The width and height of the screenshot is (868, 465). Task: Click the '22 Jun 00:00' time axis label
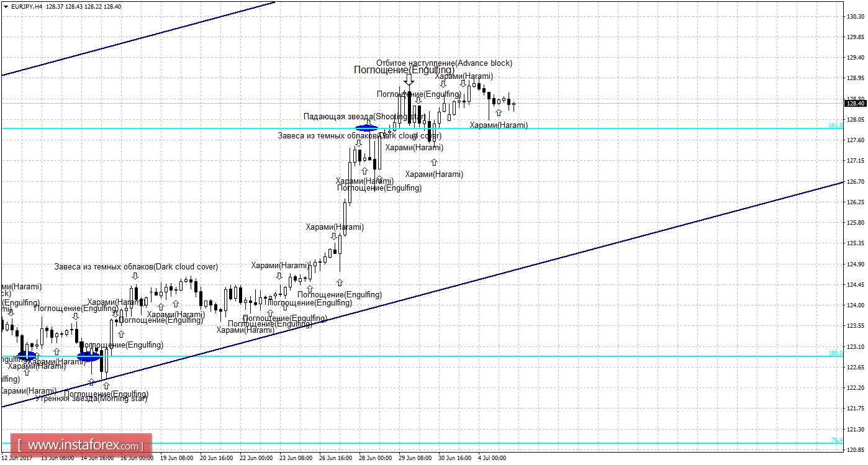(256, 458)
